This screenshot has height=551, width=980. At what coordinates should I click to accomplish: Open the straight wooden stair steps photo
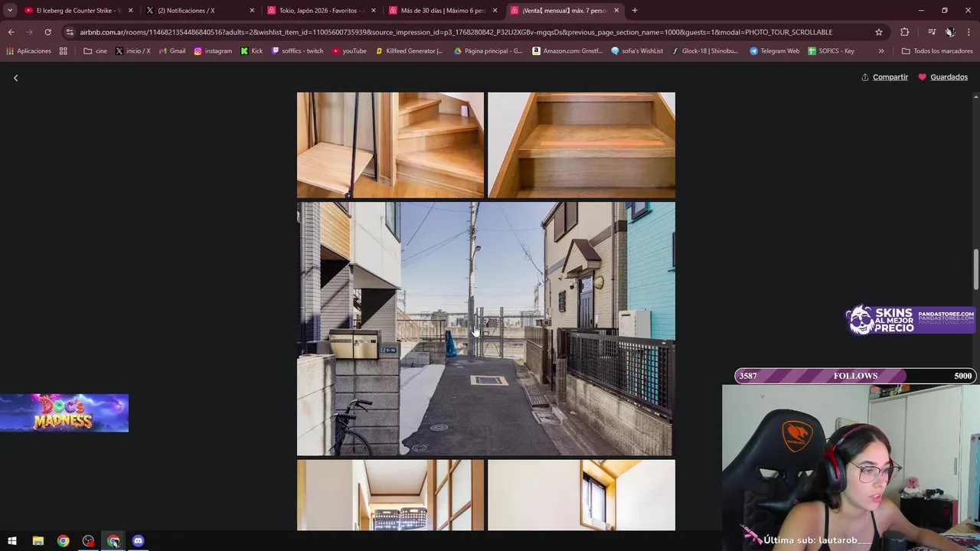tap(582, 145)
